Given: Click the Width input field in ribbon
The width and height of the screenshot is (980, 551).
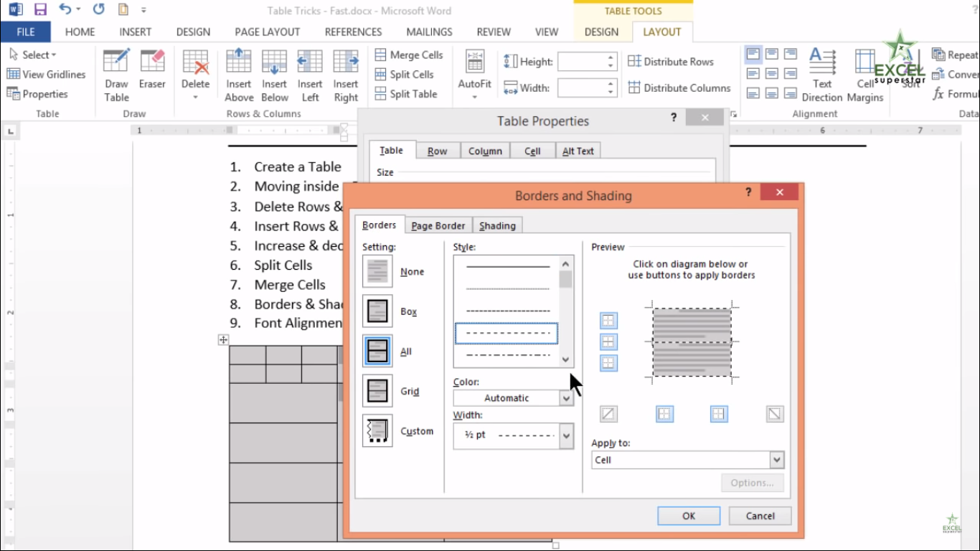Looking at the screenshot, I should pos(582,88).
